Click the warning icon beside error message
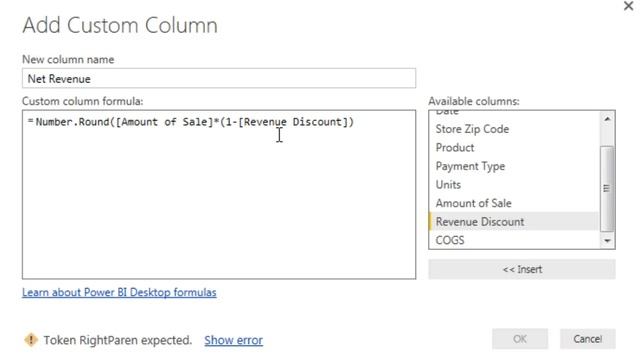The height and width of the screenshot is (360, 640). click(31, 340)
